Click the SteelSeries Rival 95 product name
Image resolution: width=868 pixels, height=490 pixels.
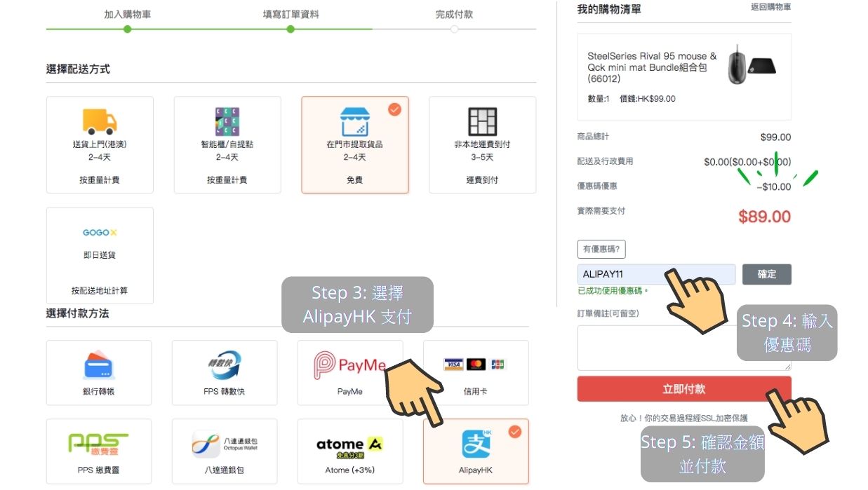click(652, 67)
